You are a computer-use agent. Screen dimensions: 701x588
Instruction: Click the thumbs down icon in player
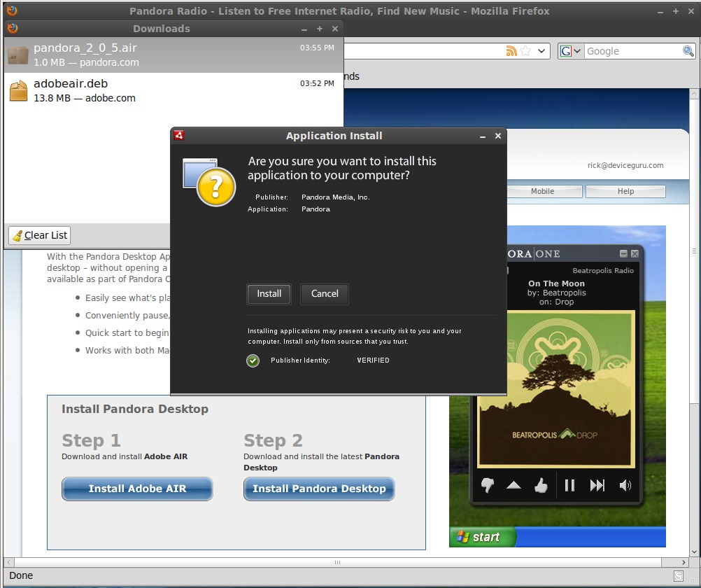pyautogui.click(x=488, y=485)
